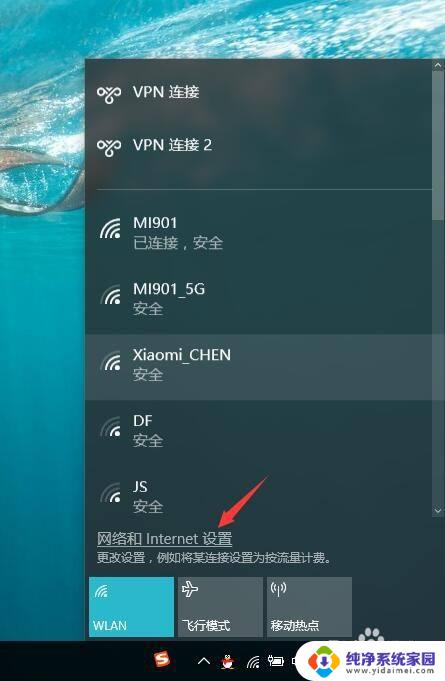The width and height of the screenshot is (445, 681).
Task: Toggle the WLAN quick action tile
Action: (131, 607)
